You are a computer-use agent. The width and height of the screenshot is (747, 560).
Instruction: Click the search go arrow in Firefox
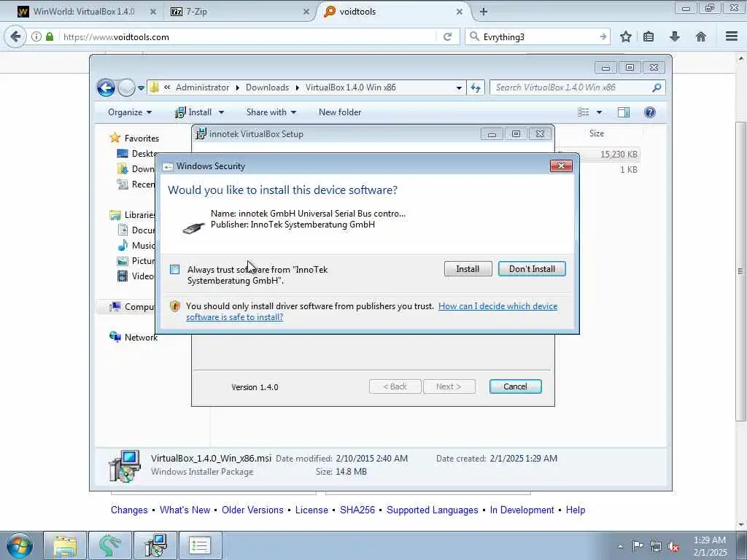tap(603, 36)
